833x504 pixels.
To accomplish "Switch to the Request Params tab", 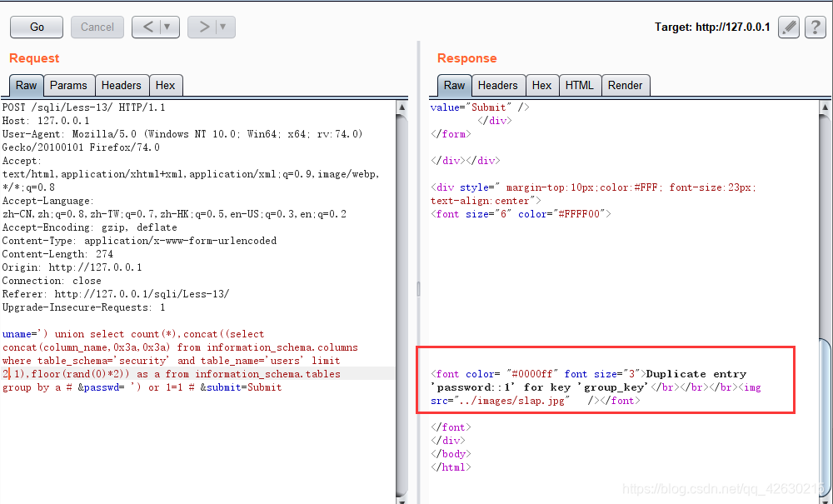I will coord(68,86).
